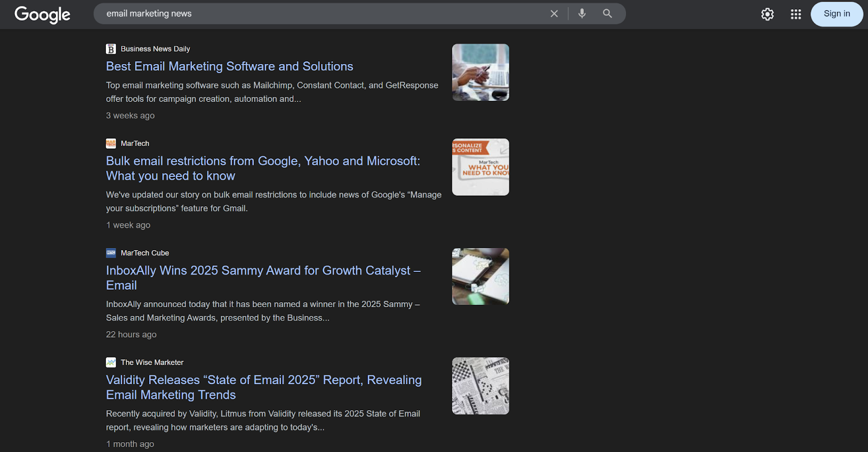Click The Wise Marketer source name
Screen dimensions: 868x452
click(x=152, y=362)
